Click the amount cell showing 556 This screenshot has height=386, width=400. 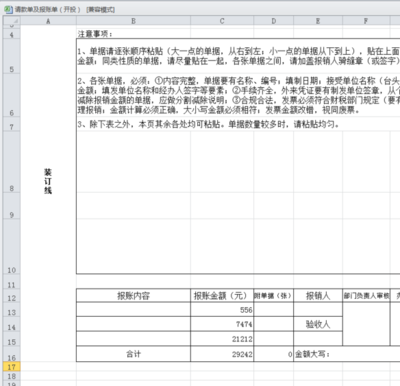[x=222, y=310]
